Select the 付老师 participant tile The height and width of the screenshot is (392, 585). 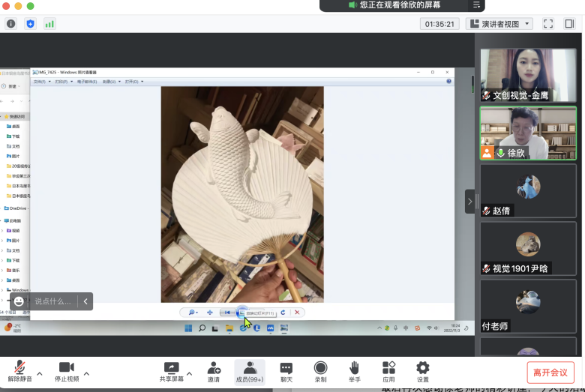528,307
